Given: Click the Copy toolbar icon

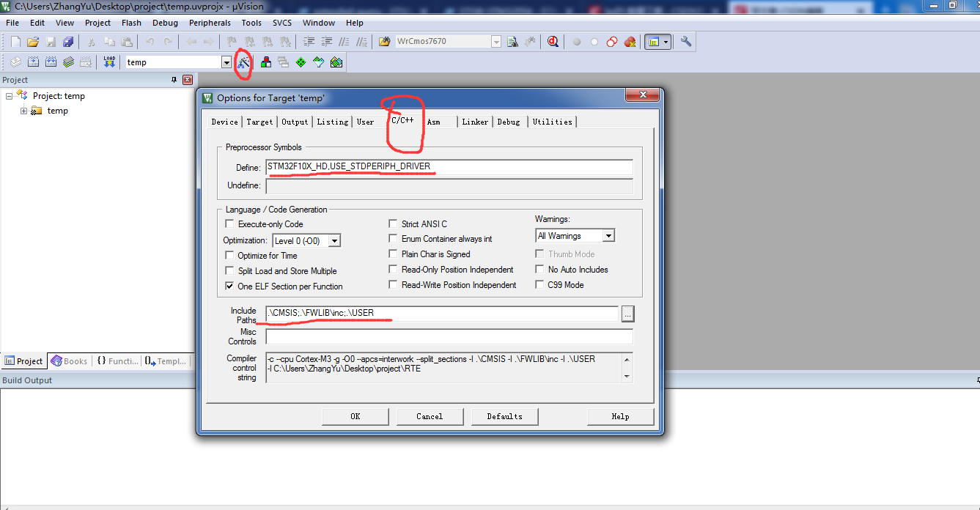Looking at the screenshot, I should pos(109,42).
